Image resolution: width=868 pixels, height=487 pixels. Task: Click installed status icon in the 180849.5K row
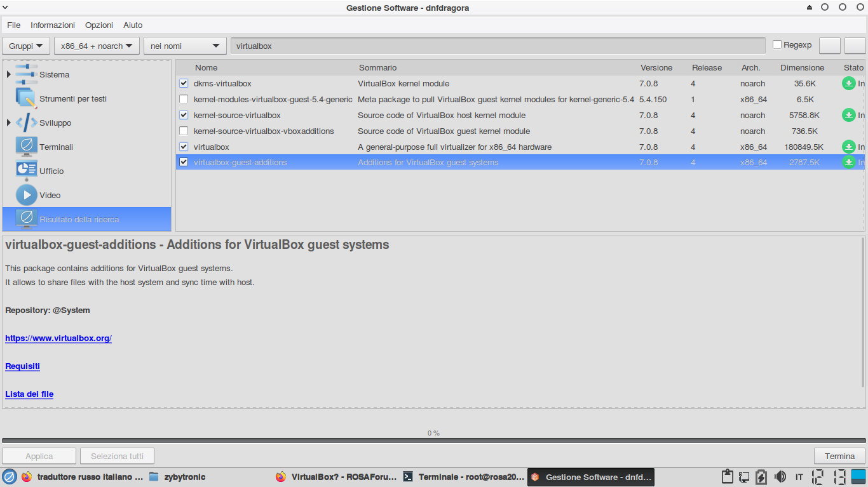(848, 147)
